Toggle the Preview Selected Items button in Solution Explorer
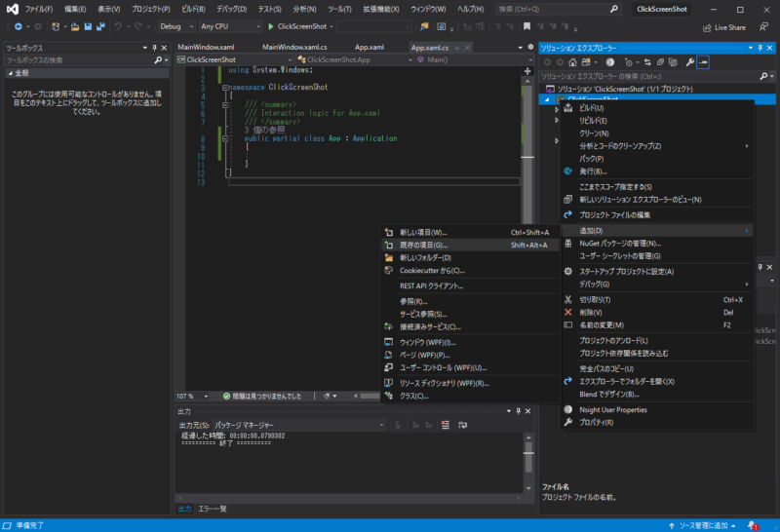The width and height of the screenshot is (780, 532). pos(703,62)
